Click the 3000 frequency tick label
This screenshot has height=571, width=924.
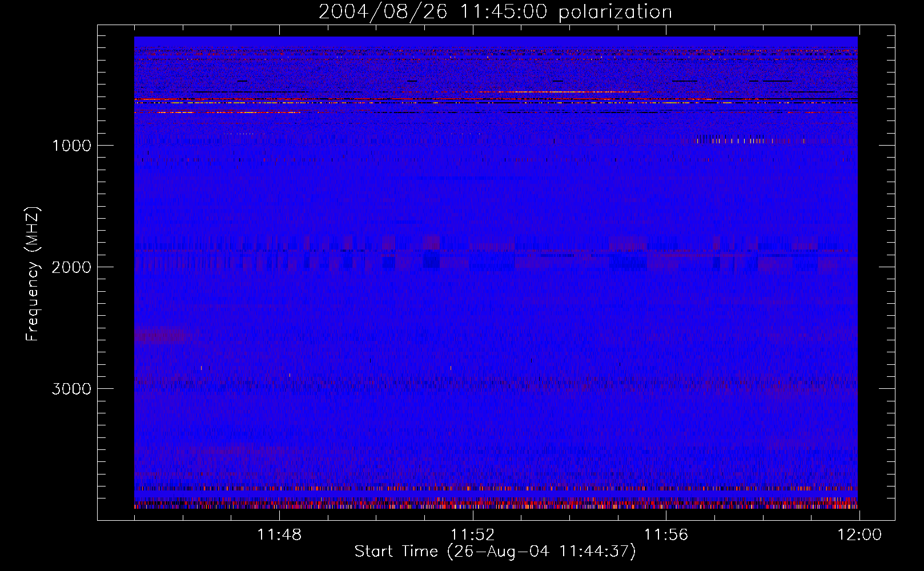(x=71, y=389)
